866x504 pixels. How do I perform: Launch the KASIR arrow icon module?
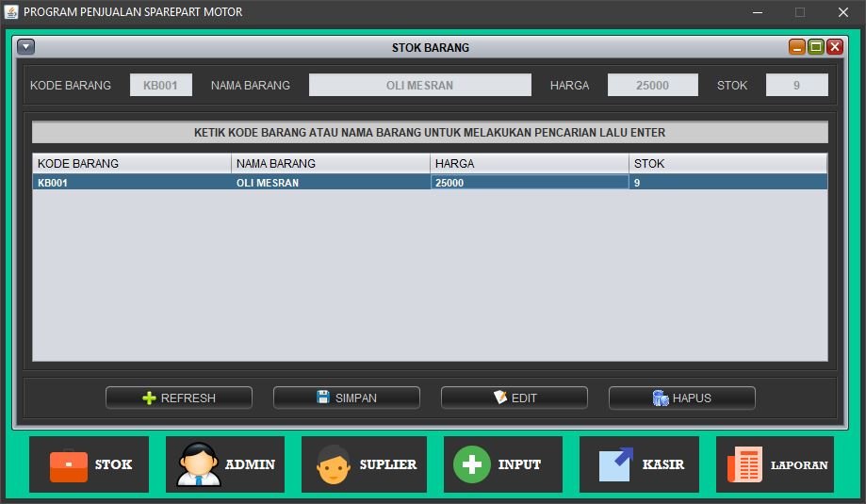pos(639,464)
